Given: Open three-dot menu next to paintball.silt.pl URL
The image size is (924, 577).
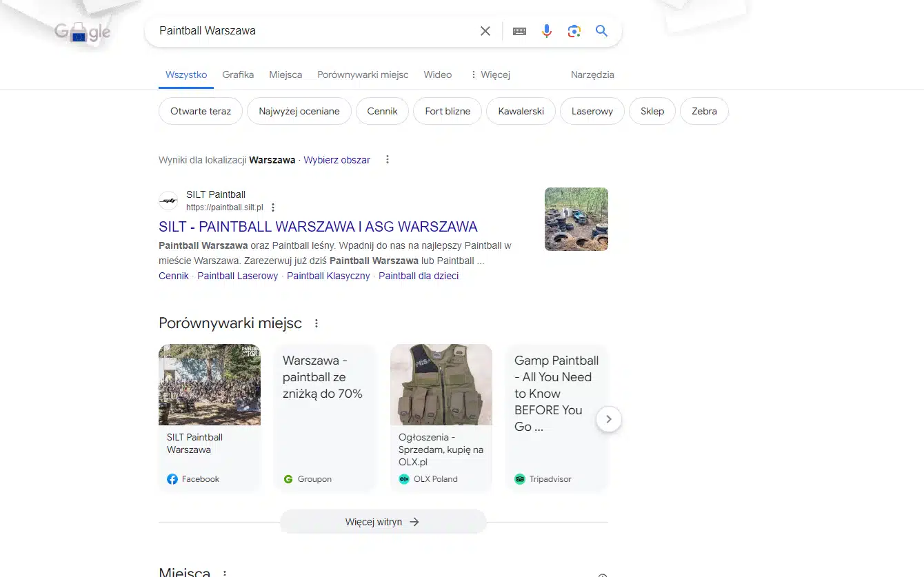Looking at the screenshot, I should click(273, 207).
